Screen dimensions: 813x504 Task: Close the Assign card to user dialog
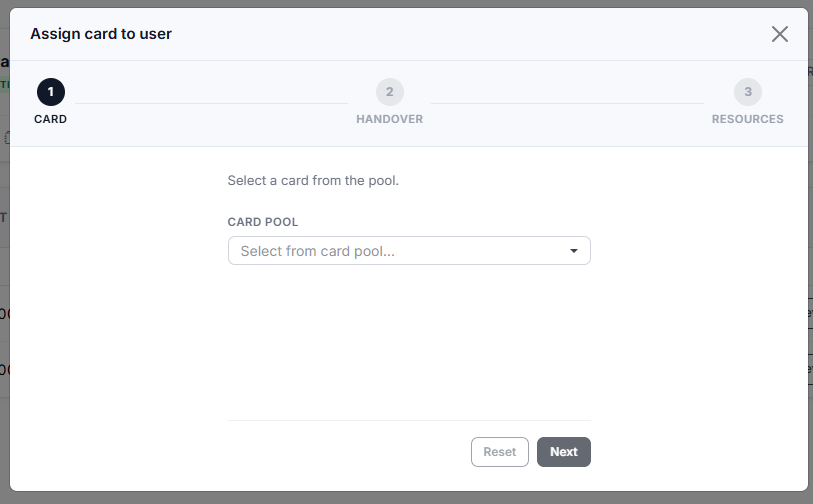(x=779, y=34)
